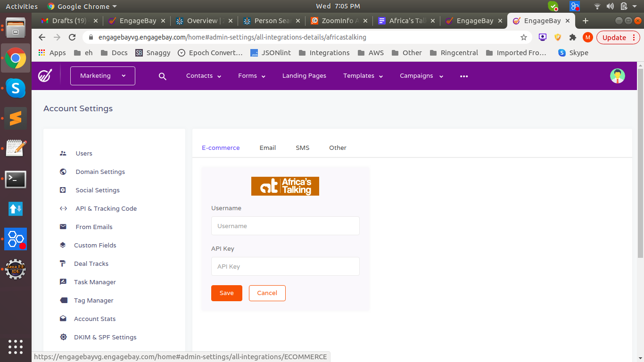The width and height of the screenshot is (644, 362).
Task: Click the address bar URL
Action: point(232,37)
